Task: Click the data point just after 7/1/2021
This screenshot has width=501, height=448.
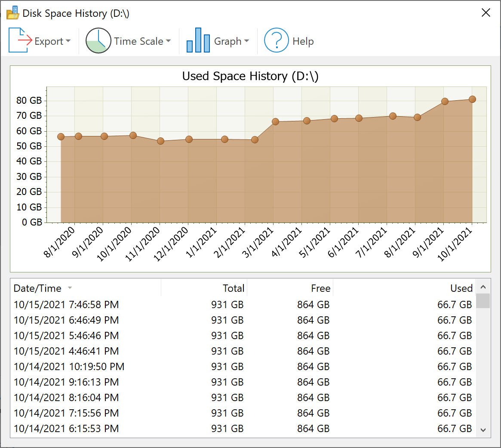Action: coord(393,116)
